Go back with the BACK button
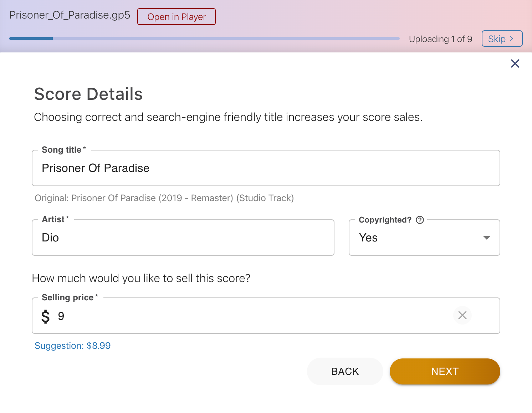 click(x=345, y=371)
